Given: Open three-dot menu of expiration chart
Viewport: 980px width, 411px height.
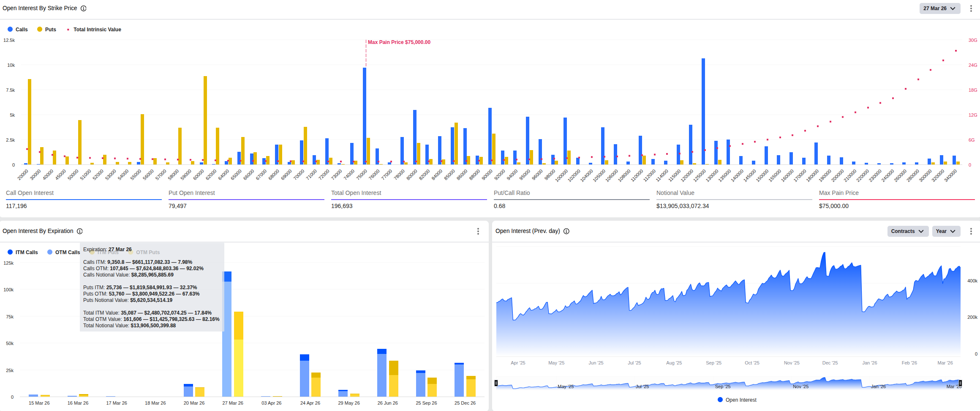Looking at the screenshot, I should (478, 231).
